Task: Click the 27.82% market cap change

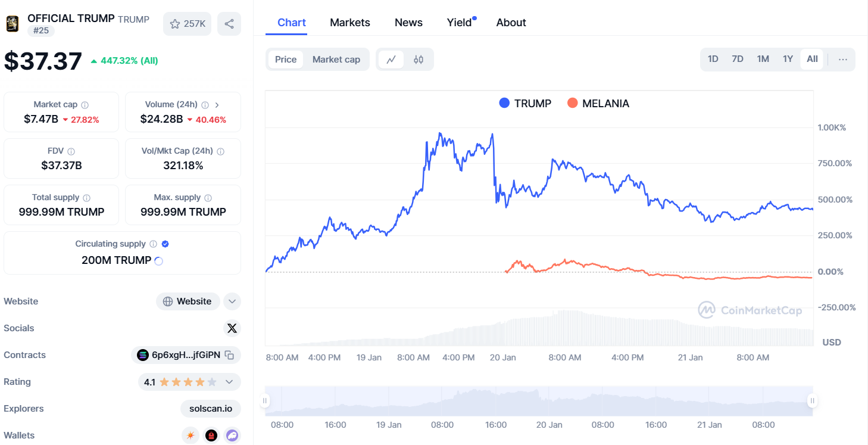Action: click(x=81, y=120)
